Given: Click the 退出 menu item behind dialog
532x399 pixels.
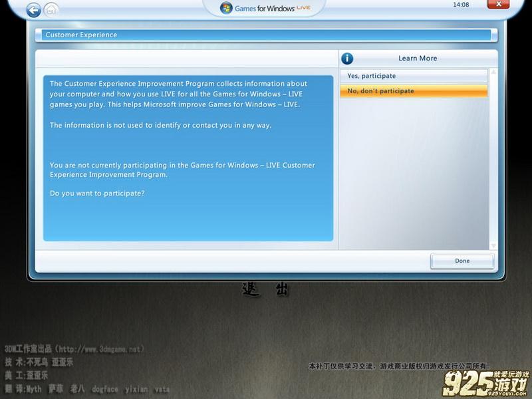Looking at the screenshot, I should (x=265, y=290).
